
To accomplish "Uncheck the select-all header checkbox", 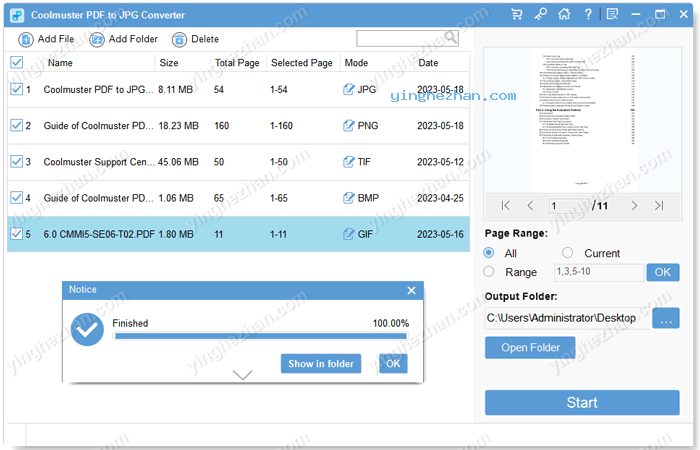I will point(16,62).
